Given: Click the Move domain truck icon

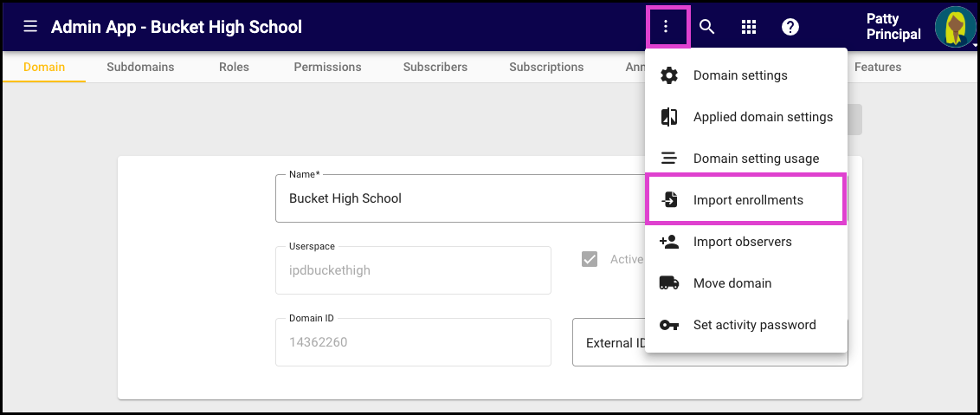Looking at the screenshot, I should tap(669, 283).
